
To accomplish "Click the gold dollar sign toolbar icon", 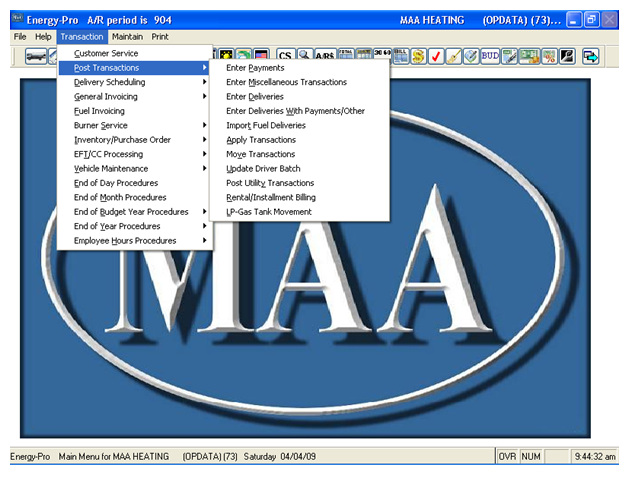I will pyautogui.click(x=418, y=56).
